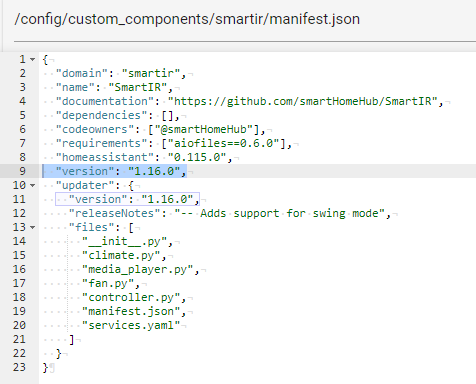476x384 pixels.
Task: Click the "domain": "smartir" line
Action: tap(121, 73)
